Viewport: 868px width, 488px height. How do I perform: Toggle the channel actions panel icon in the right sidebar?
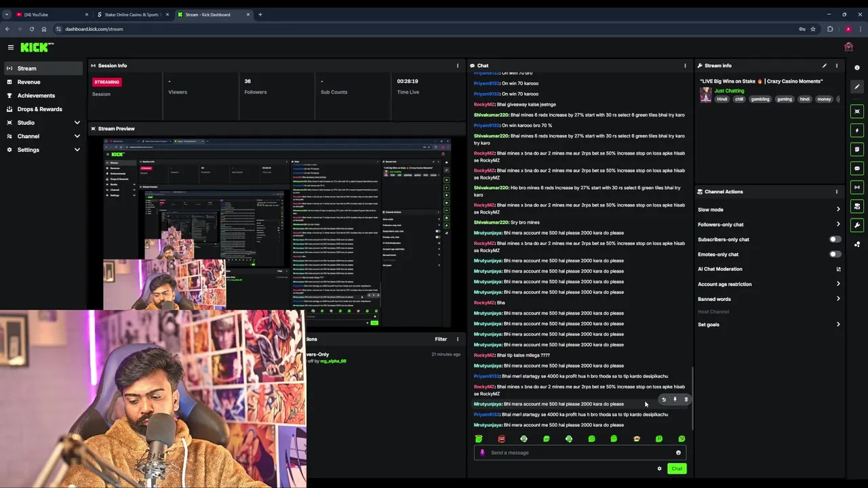pyautogui.click(x=857, y=206)
